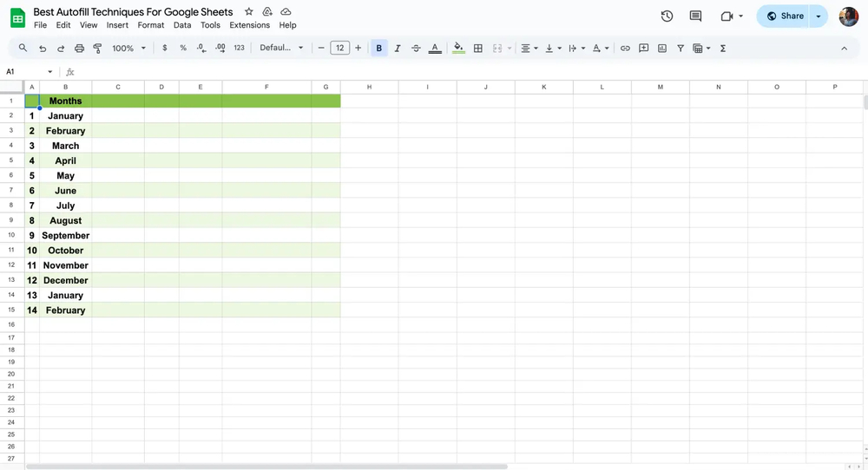Viewport: 868px width, 470px height.
Task: Toggle bold formatting off
Action: point(379,49)
